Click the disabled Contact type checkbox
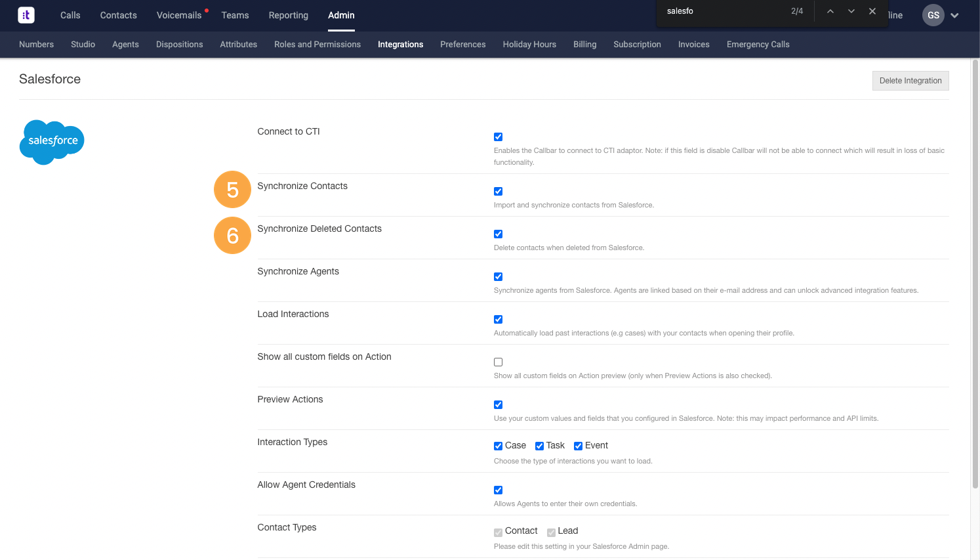Screen dimensions: 980x560 pyautogui.click(x=499, y=532)
